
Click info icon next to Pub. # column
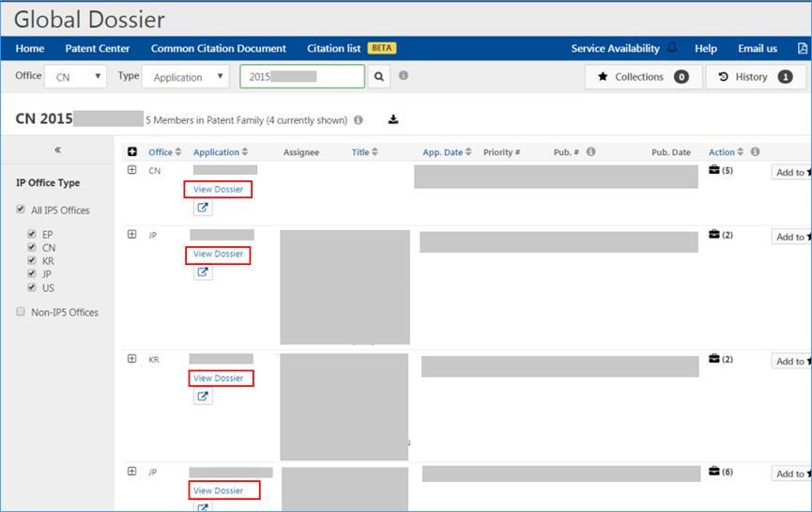click(x=590, y=152)
